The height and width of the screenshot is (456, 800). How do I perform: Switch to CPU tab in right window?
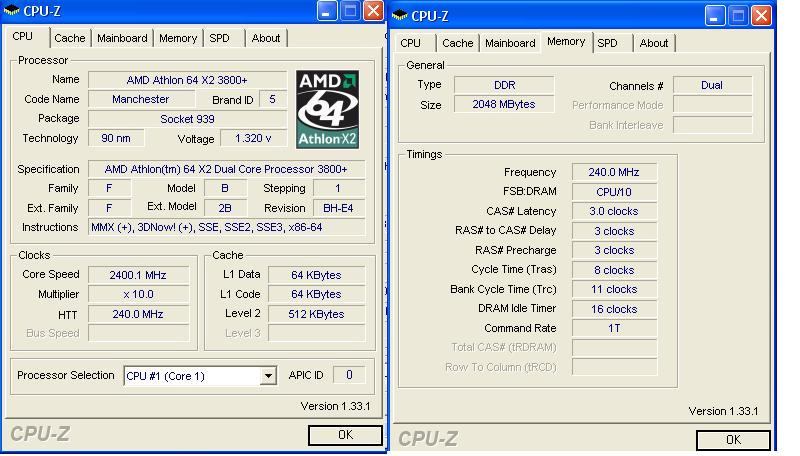pos(410,43)
